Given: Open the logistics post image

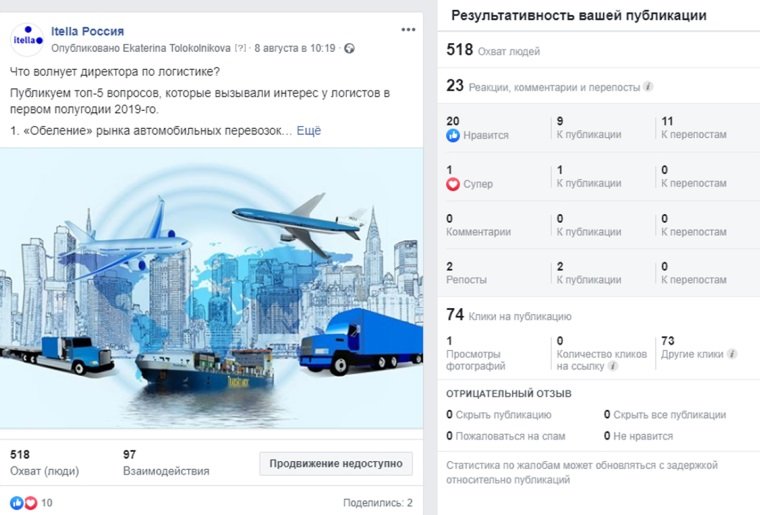Looking at the screenshot, I should [211, 288].
